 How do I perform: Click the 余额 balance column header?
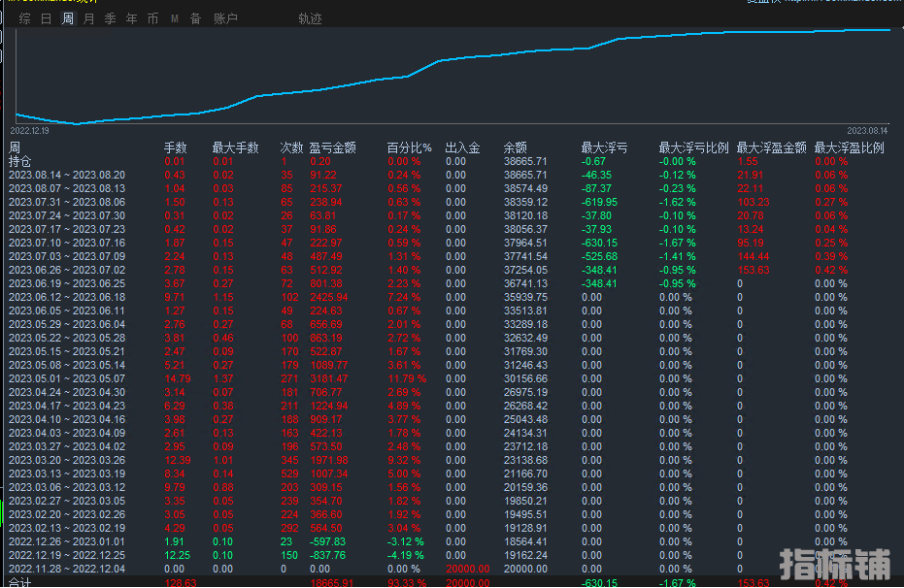point(516,148)
